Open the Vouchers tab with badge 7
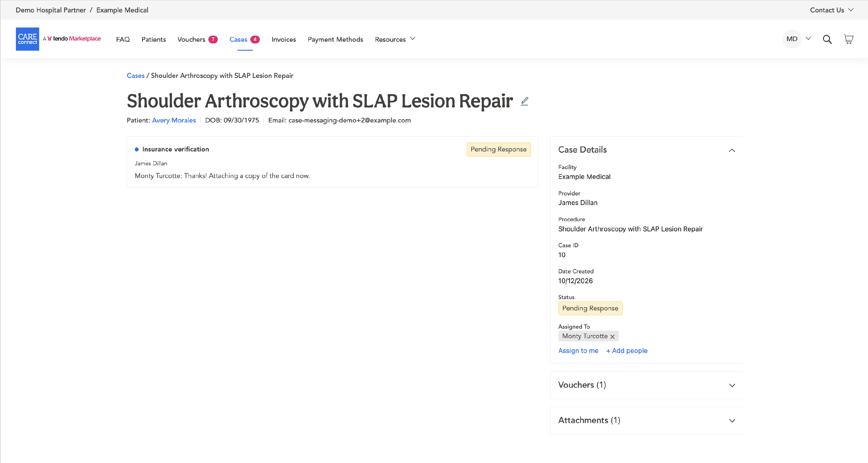The height and width of the screenshot is (463, 868). [197, 39]
